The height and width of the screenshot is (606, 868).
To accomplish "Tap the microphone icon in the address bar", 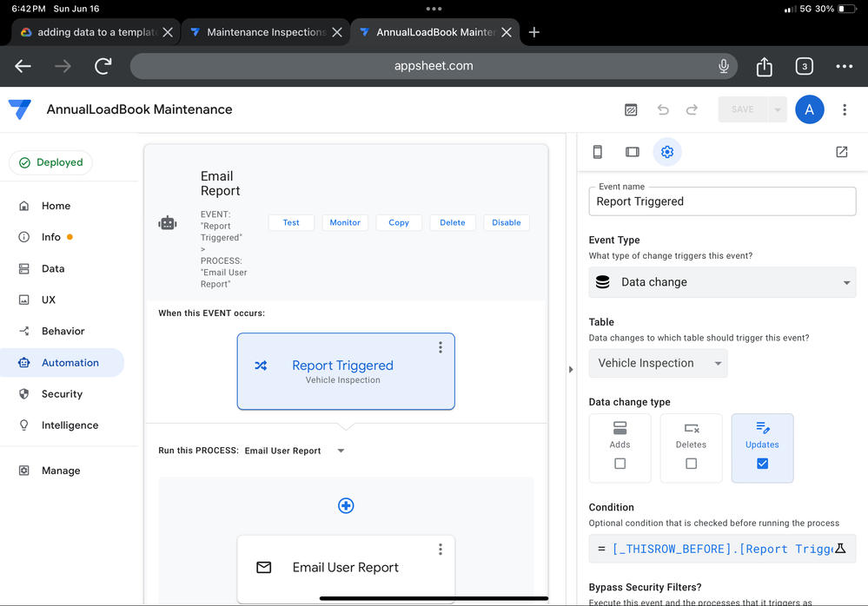I will [724, 66].
